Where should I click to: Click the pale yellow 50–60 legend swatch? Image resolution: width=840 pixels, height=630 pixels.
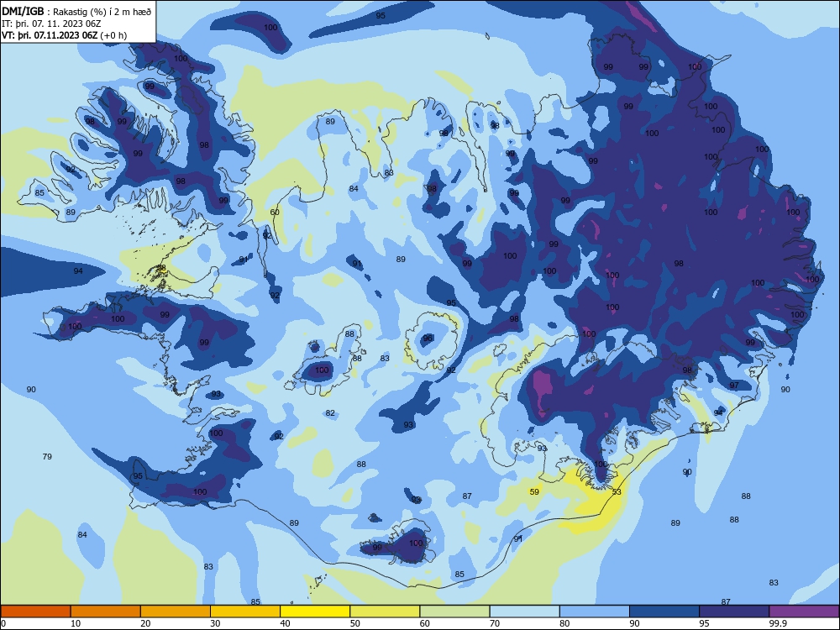(385, 612)
